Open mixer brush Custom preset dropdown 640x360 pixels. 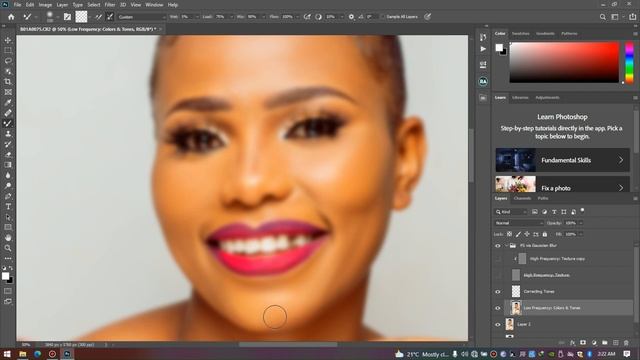pos(142,17)
